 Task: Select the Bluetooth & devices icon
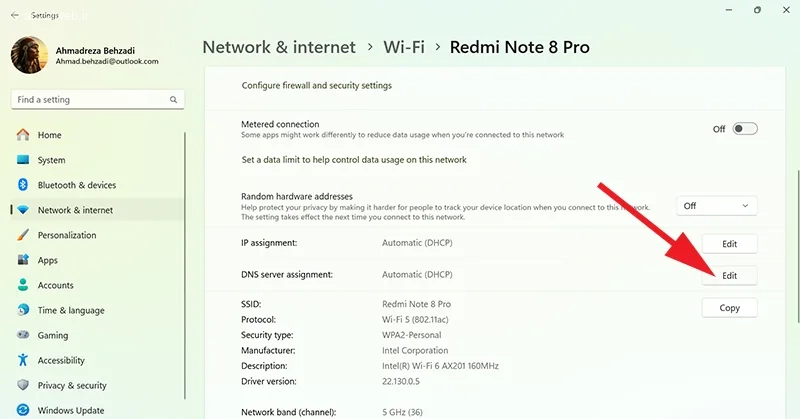[23, 185]
